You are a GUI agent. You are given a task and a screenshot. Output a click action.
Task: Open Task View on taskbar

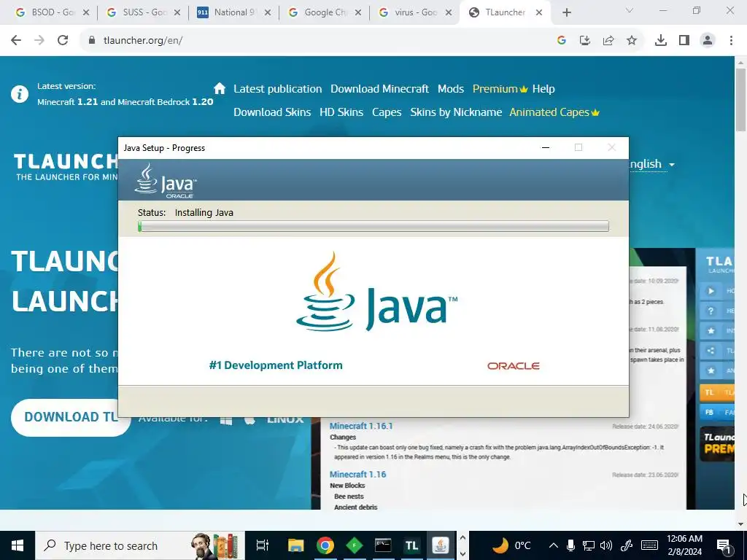point(263,545)
